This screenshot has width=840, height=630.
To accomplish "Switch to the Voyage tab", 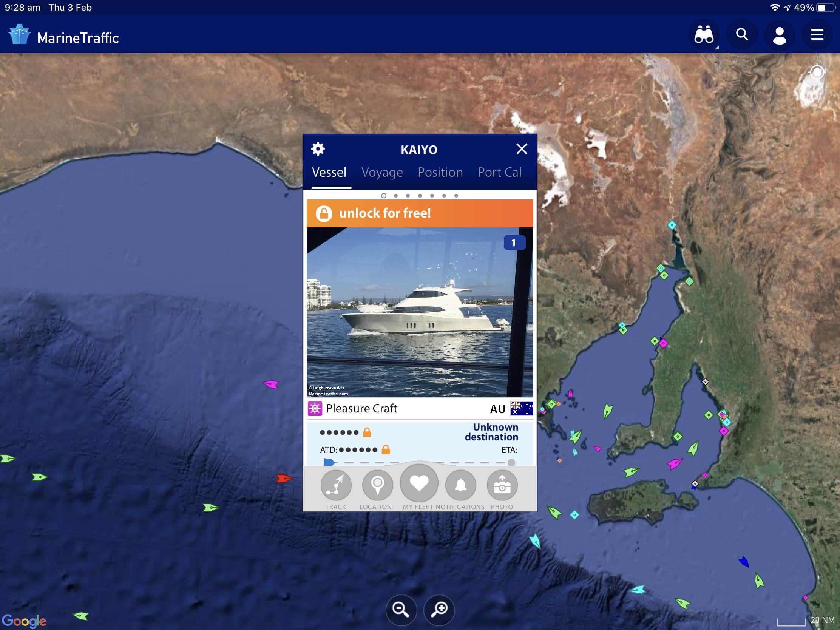I will click(x=382, y=172).
